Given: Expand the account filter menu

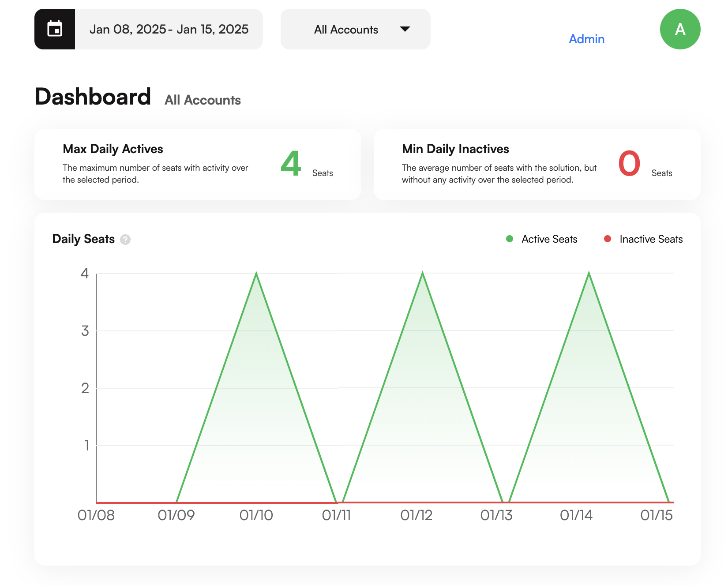Looking at the screenshot, I should [x=355, y=29].
